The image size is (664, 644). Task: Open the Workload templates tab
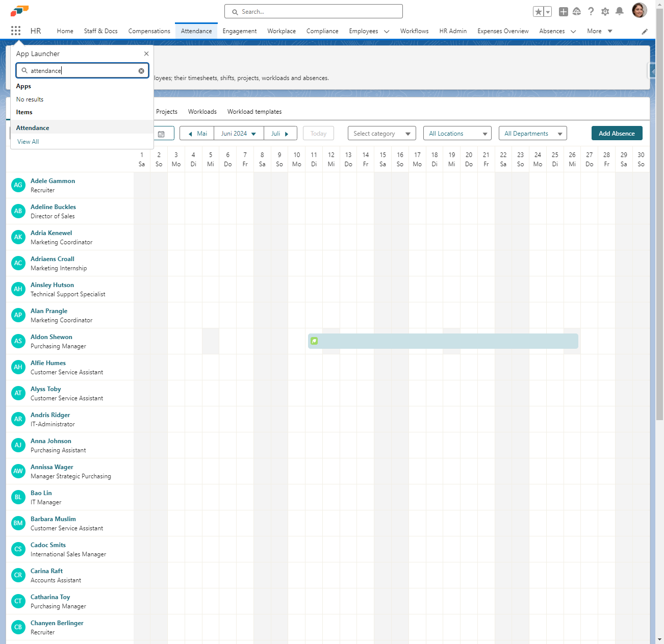(254, 112)
